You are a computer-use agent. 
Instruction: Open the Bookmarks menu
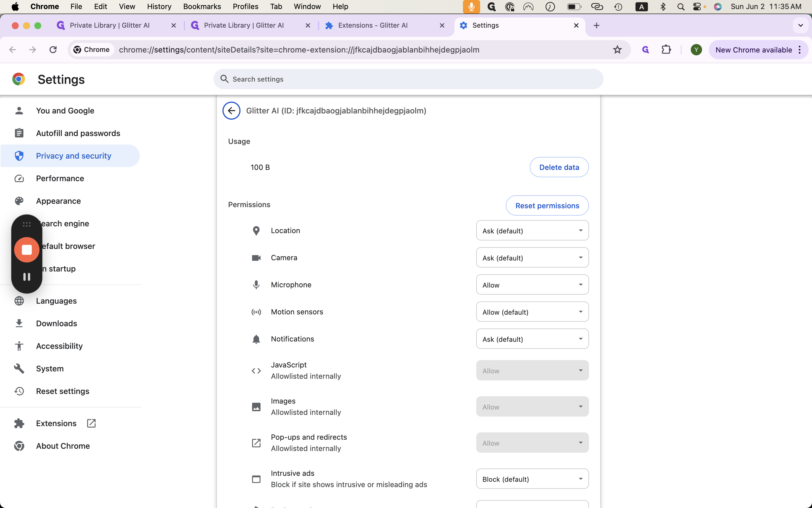[x=202, y=7]
